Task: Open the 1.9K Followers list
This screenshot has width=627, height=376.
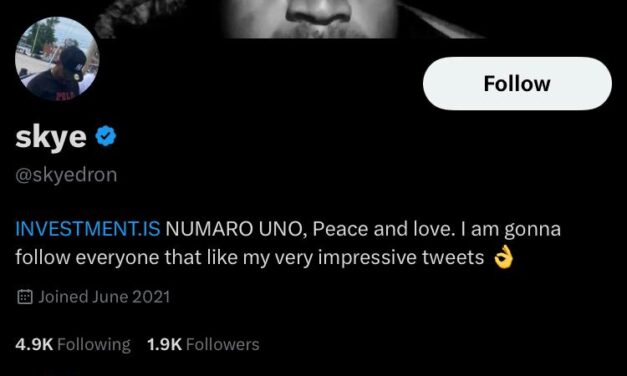Action: coord(203,344)
